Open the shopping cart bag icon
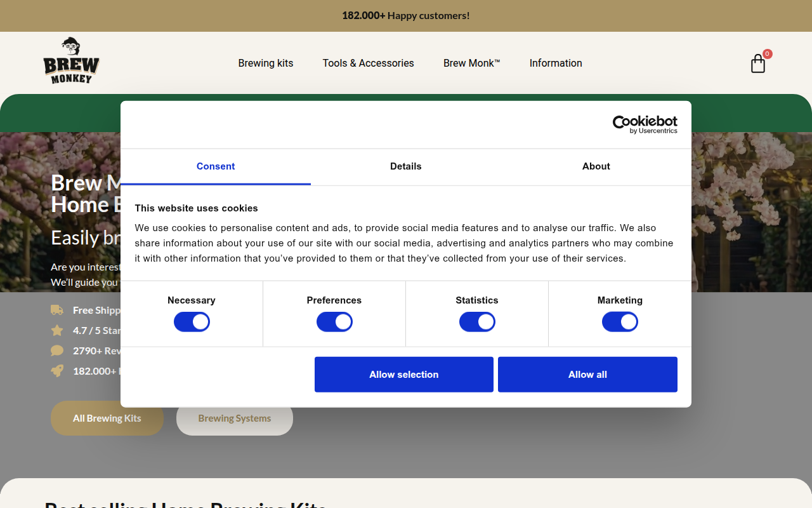This screenshot has height=508, width=812. (x=758, y=63)
